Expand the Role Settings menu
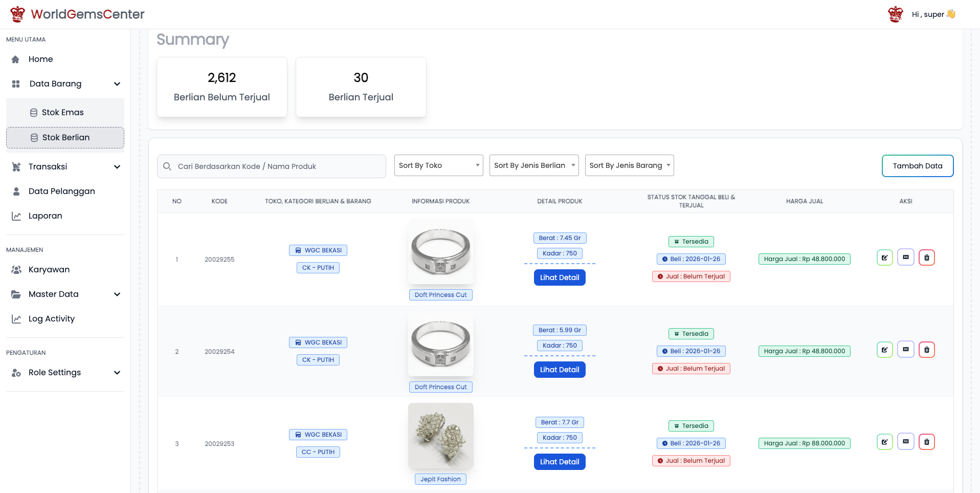This screenshot has height=493, width=980. [x=117, y=373]
